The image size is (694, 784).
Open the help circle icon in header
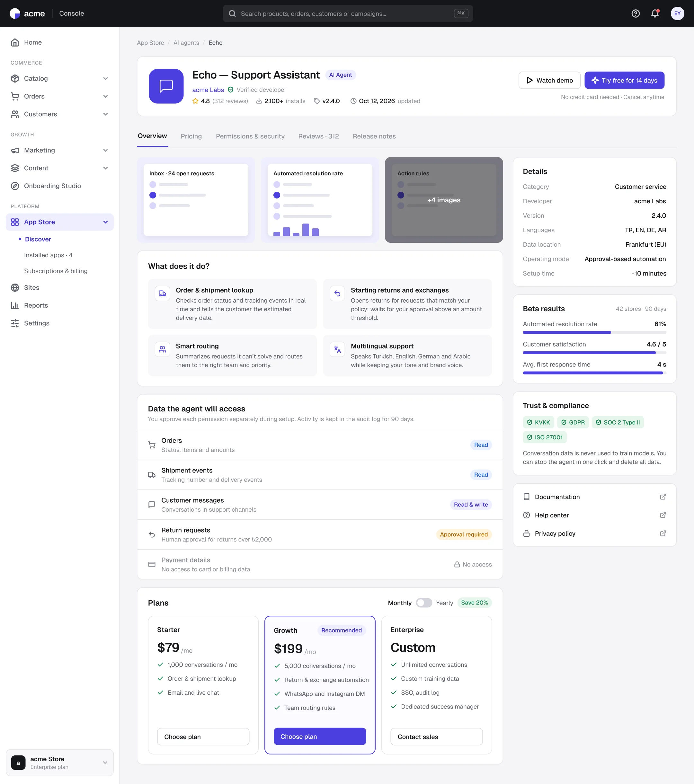(635, 13)
